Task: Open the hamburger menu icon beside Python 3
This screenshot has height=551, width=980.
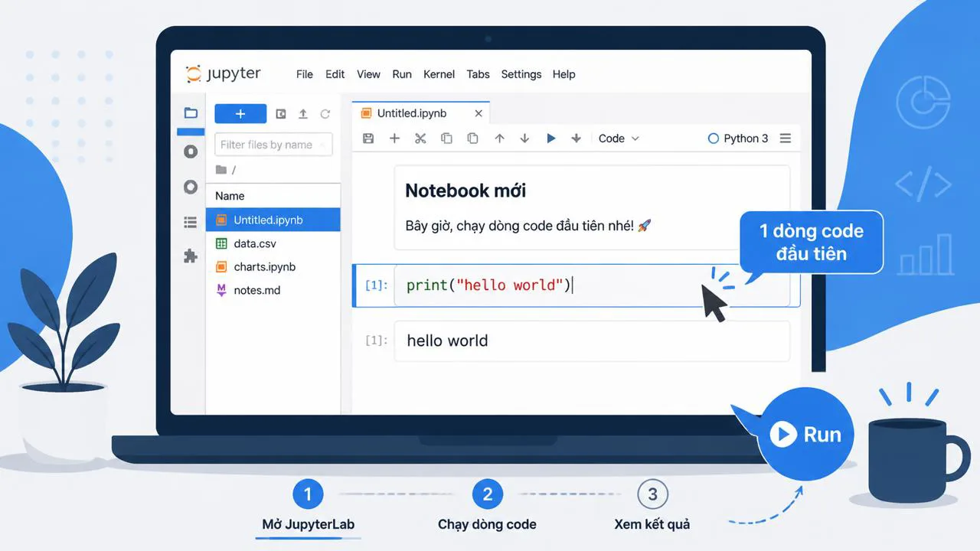Action: tap(785, 139)
